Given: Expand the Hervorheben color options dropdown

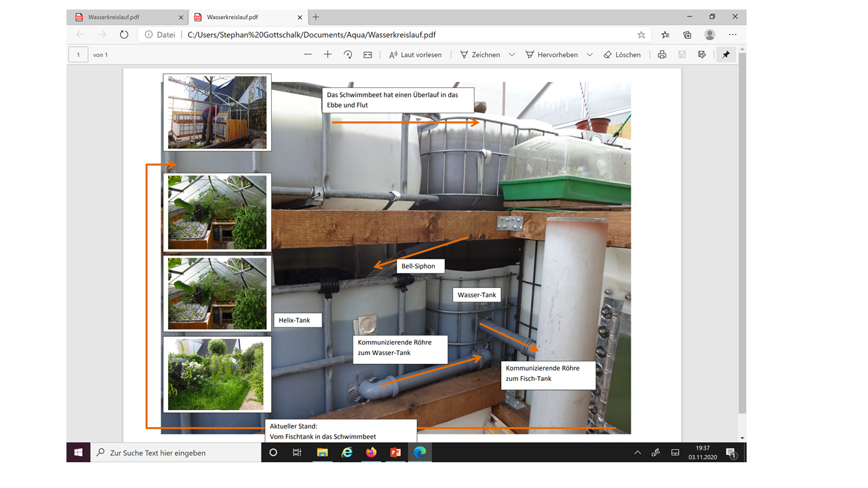Looking at the screenshot, I should point(589,55).
